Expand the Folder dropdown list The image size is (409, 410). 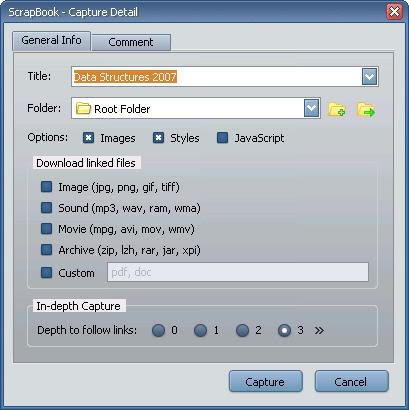point(311,108)
